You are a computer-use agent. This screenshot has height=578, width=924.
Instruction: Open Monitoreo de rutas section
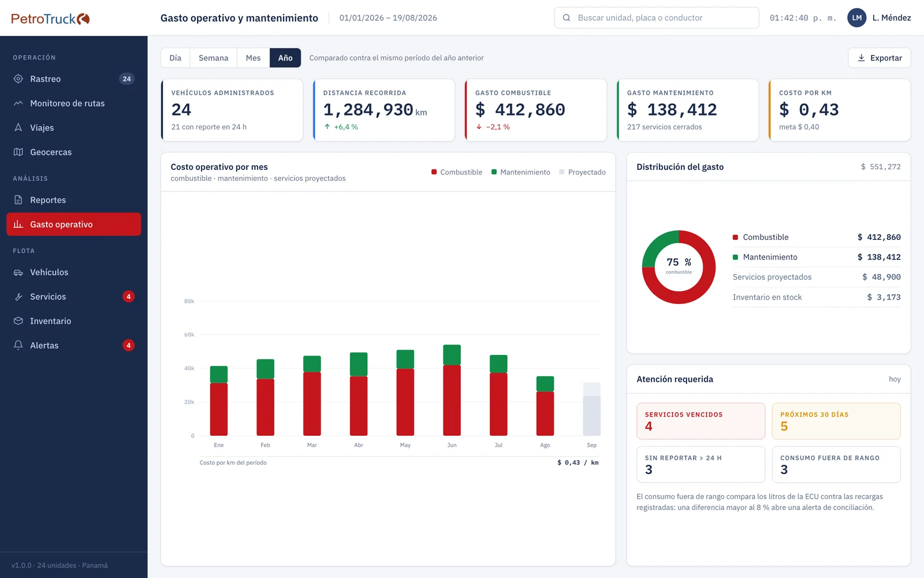coord(74,103)
